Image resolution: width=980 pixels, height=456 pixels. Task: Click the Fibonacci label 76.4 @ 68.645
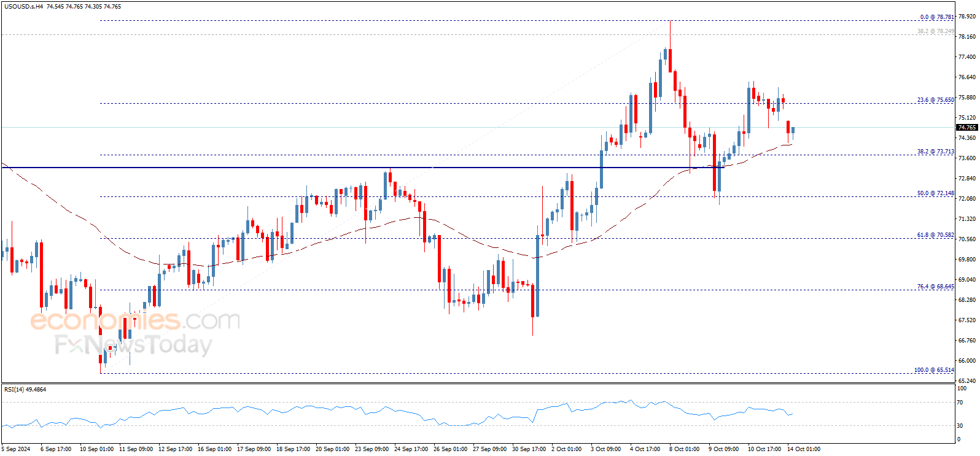(x=936, y=287)
